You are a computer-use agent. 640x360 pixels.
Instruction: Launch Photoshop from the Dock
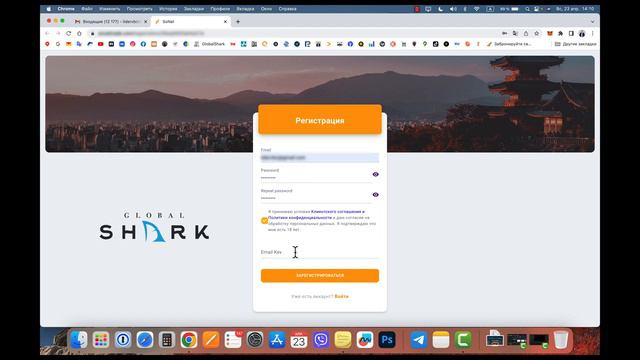pyautogui.click(x=387, y=340)
